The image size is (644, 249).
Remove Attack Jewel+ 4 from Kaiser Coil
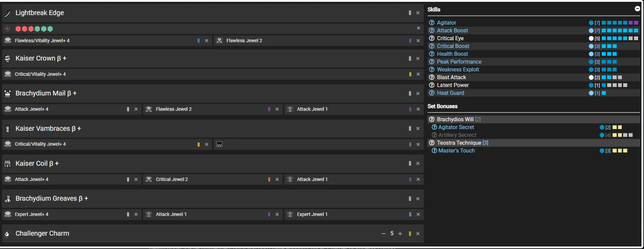[136, 179]
